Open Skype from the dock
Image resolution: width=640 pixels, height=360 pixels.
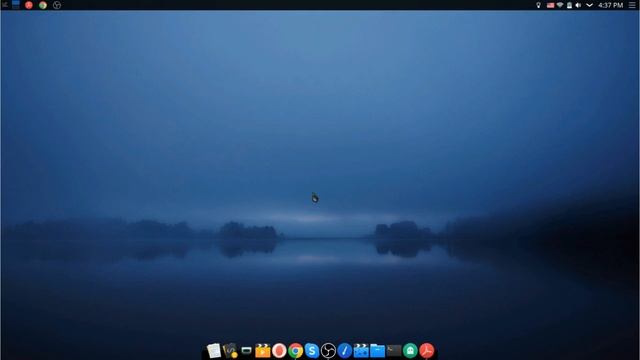312,351
